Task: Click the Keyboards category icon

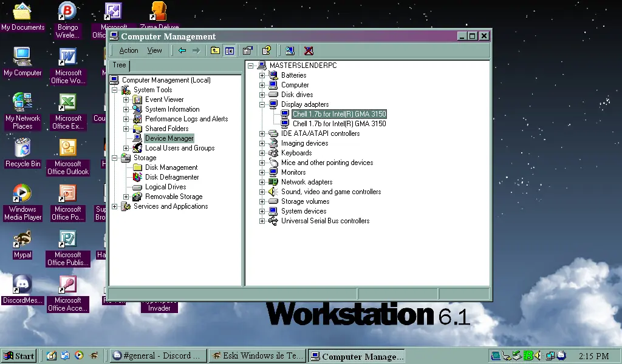Action: [273, 153]
